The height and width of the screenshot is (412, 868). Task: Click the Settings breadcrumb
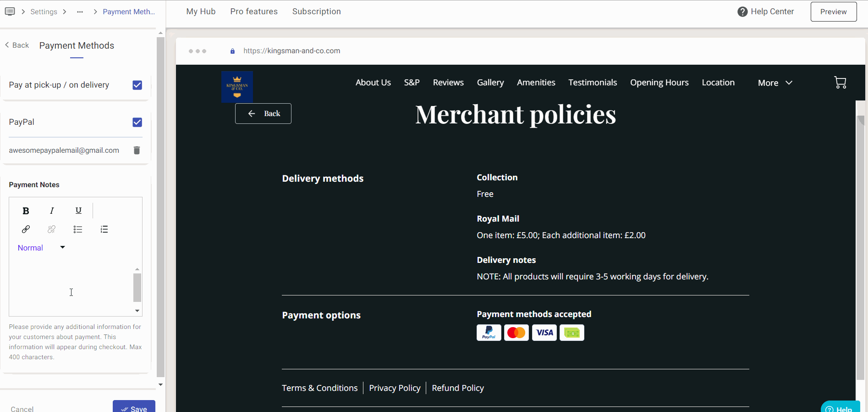click(44, 12)
